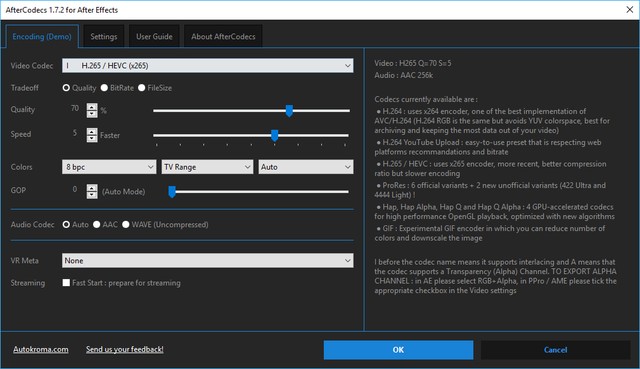Screen dimensions: 640x369
Task: Open the About AfterCodecs tab
Action: [223, 36]
